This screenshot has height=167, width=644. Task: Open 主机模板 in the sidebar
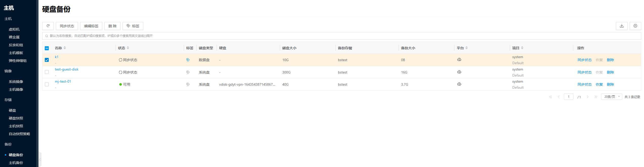(16, 53)
